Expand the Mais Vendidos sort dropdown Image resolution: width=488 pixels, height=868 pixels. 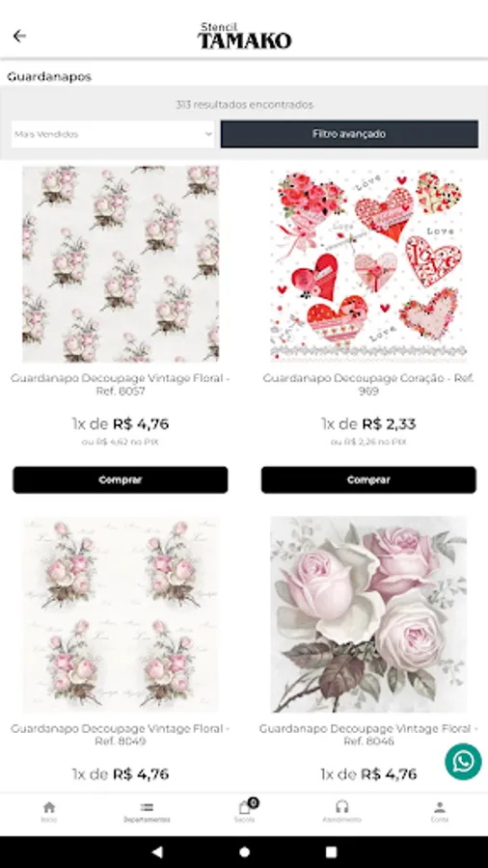pyautogui.click(x=112, y=134)
